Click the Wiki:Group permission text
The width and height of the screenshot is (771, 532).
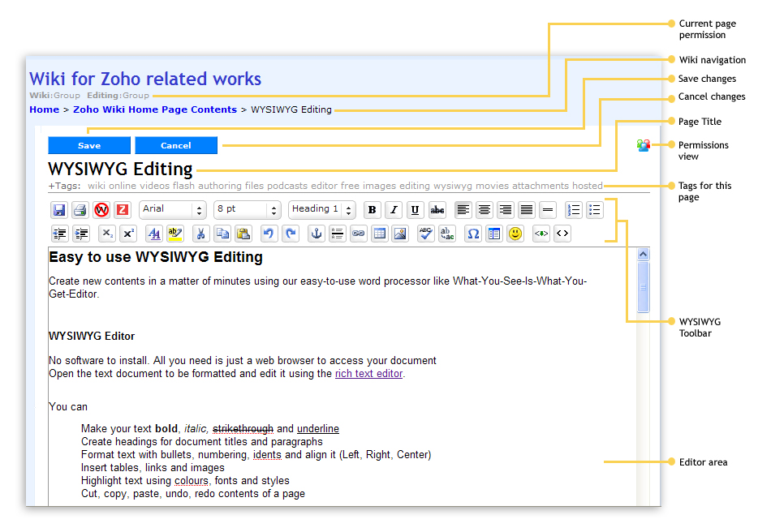click(54, 96)
